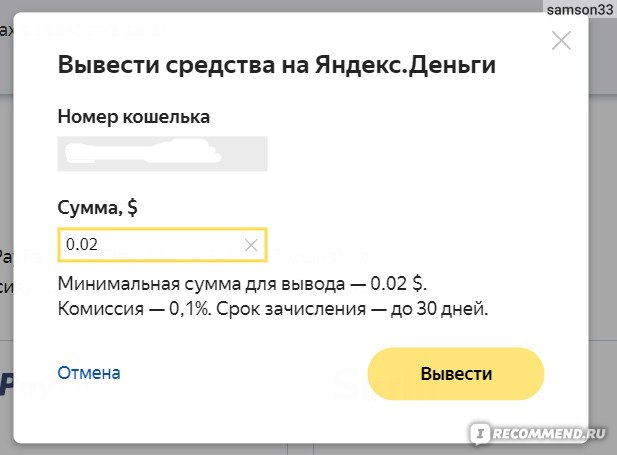
Task: Click the Номер кошелька label
Action: (x=133, y=117)
